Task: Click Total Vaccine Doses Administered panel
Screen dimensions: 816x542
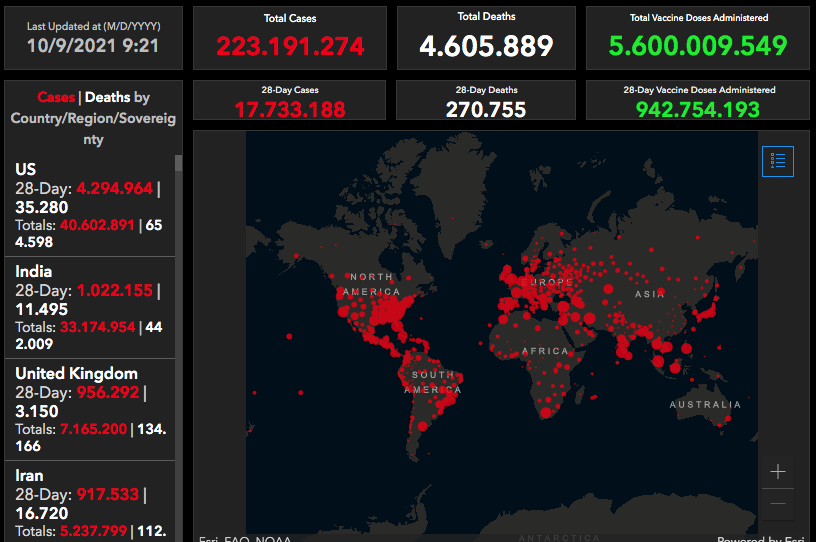Action: click(x=699, y=38)
